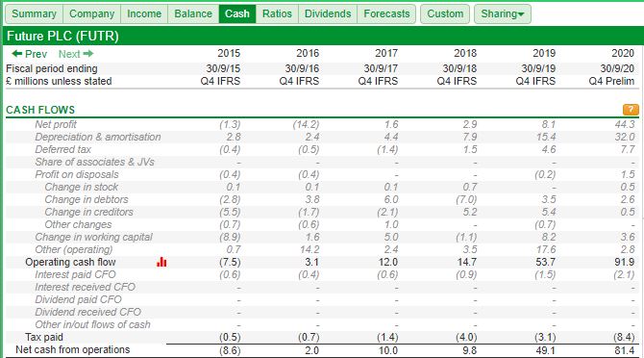Select the 2020 column header
Image resolution: width=644 pixels, height=358 pixels.
pos(623,53)
